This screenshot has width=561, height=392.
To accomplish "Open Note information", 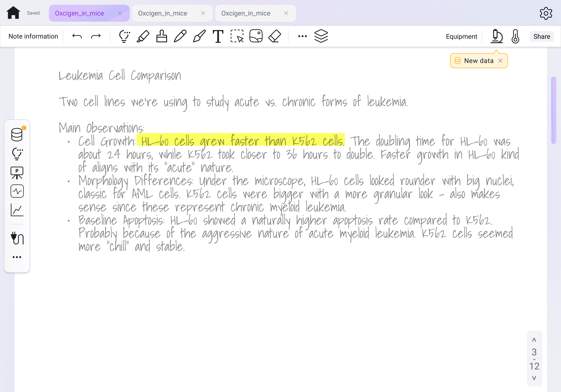I will pos(33,36).
